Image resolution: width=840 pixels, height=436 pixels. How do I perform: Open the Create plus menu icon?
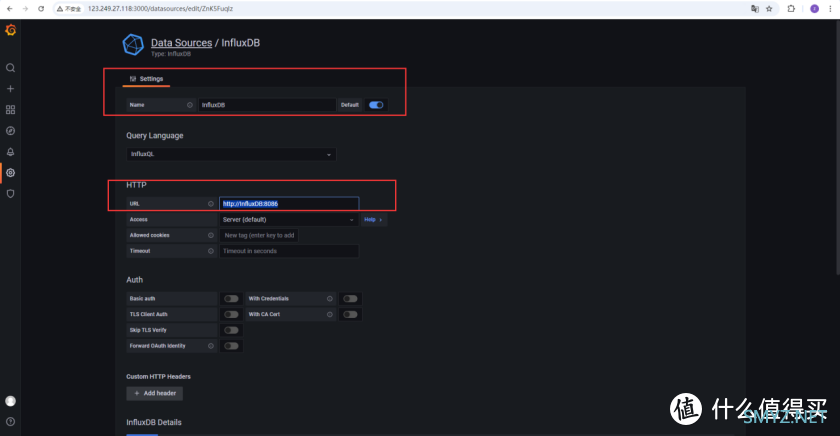coord(10,89)
